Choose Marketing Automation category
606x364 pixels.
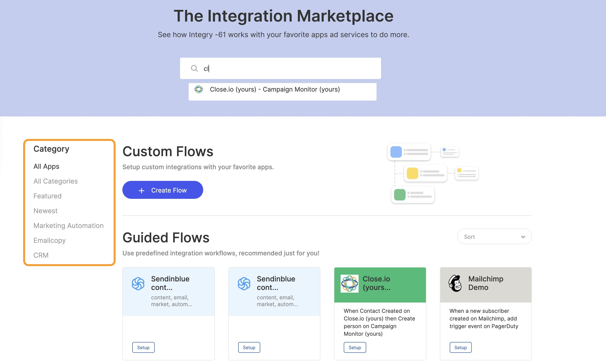tap(68, 226)
